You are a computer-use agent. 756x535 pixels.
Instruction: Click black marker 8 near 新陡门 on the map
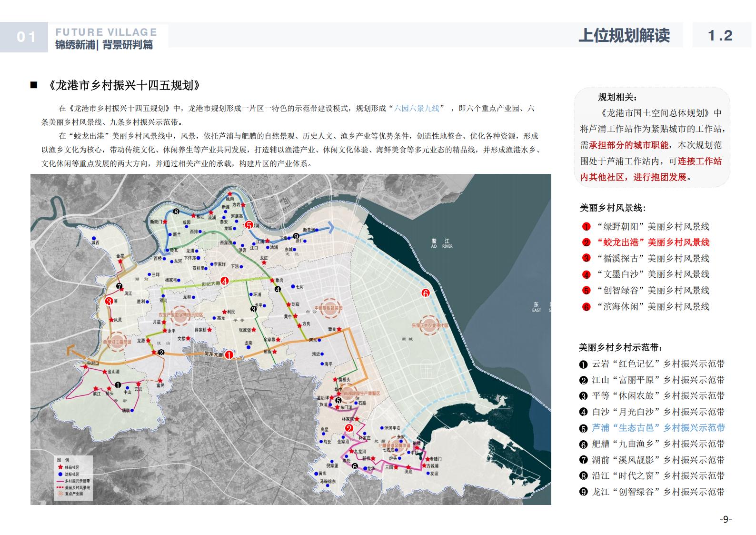176,212
